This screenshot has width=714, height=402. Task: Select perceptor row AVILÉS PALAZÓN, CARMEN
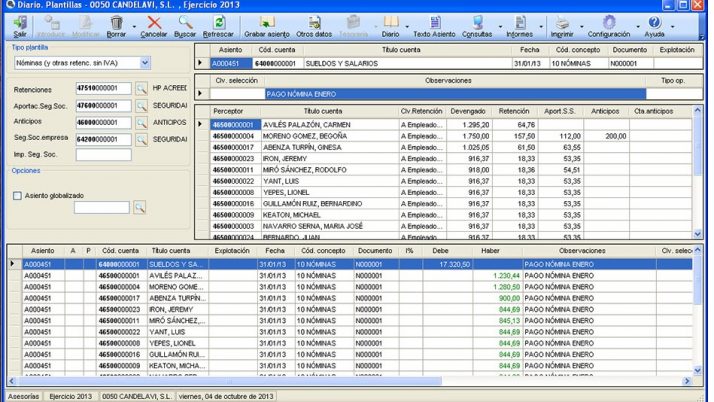[x=451, y=125]
